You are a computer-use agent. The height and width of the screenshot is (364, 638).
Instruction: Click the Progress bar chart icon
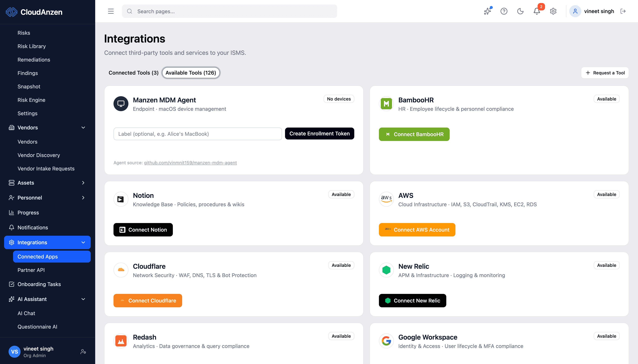(x=12, y=213)
